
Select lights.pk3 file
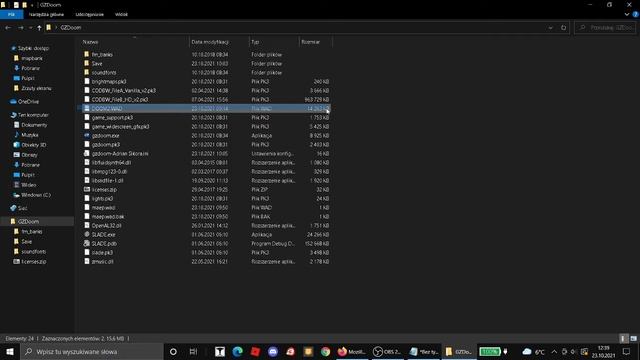pyautogui.click(x=102, y=198)
